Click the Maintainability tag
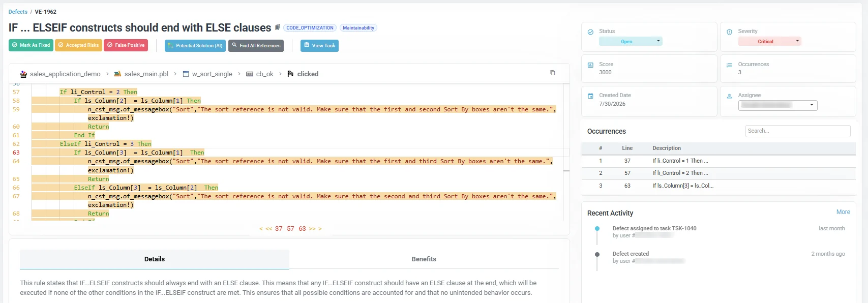The width and height of the screenshot is (868, 303). [358, 28]
